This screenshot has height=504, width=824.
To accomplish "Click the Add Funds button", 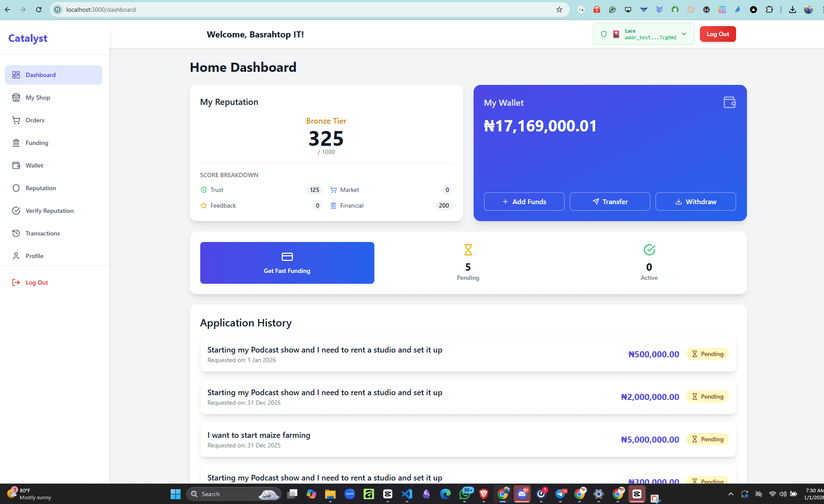I will coord(524,201).
